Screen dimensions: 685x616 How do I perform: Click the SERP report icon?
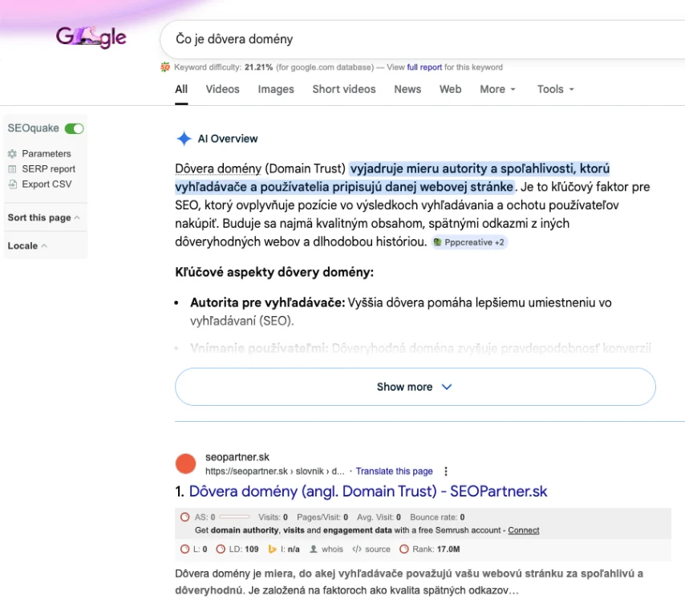pos(12,169)
